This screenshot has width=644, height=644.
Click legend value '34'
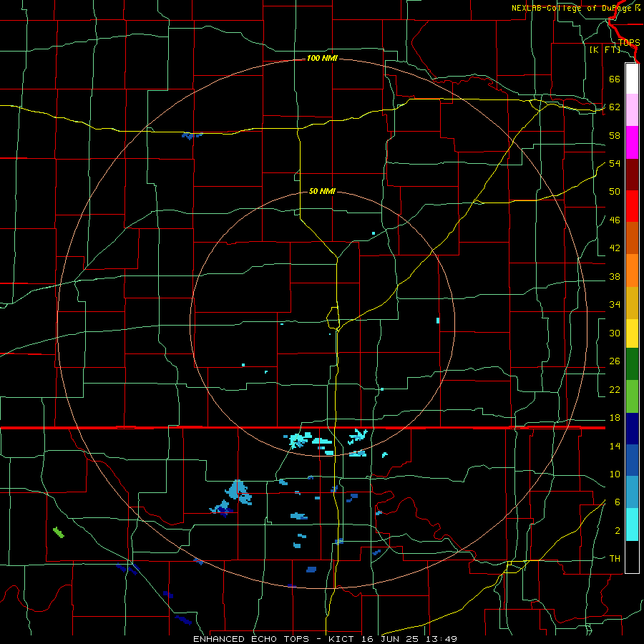click(x=615, y=305)
